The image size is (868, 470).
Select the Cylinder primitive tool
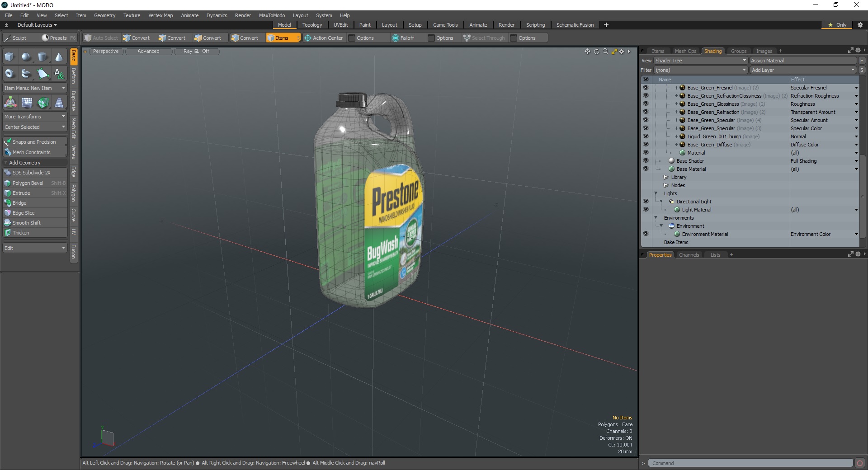(42, 57)
